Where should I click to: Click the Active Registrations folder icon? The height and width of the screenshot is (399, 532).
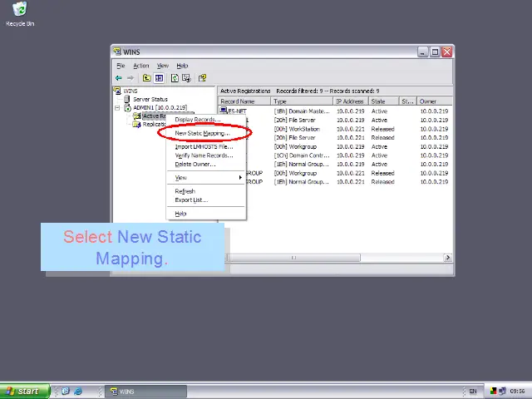tap(137, 116)
